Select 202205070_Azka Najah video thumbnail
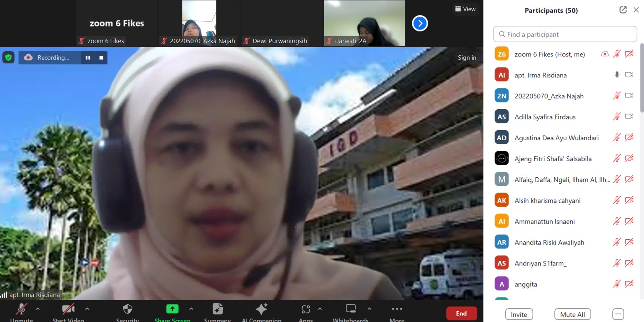The height and width of the screenshot is (322, 644). pos(199,23)
